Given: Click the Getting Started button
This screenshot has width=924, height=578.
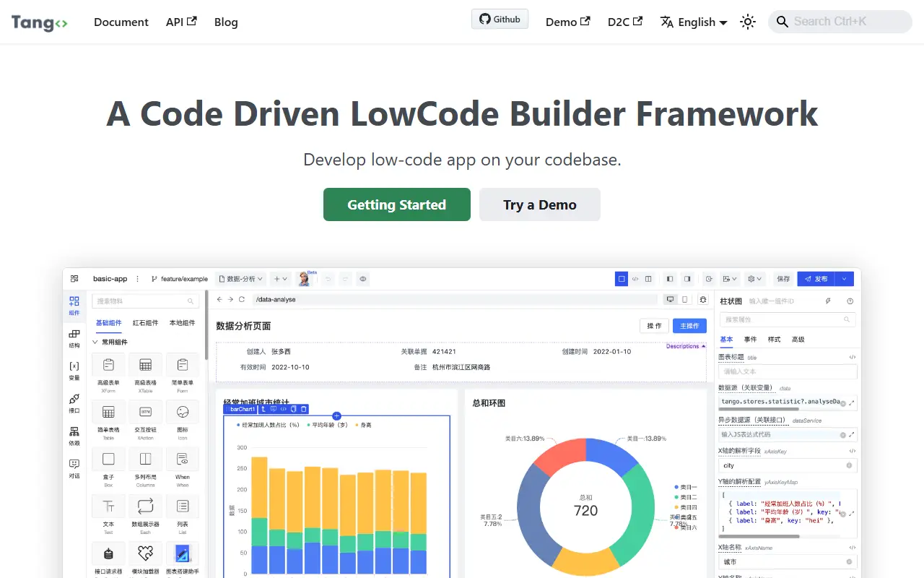Looking at the screenshot, I should [x=397, y=204].
